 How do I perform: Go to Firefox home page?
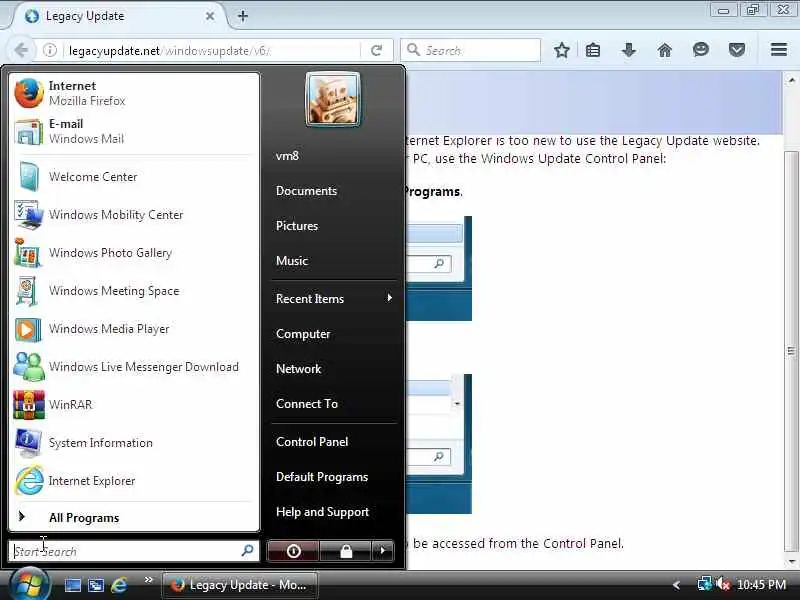click(665, 50)
